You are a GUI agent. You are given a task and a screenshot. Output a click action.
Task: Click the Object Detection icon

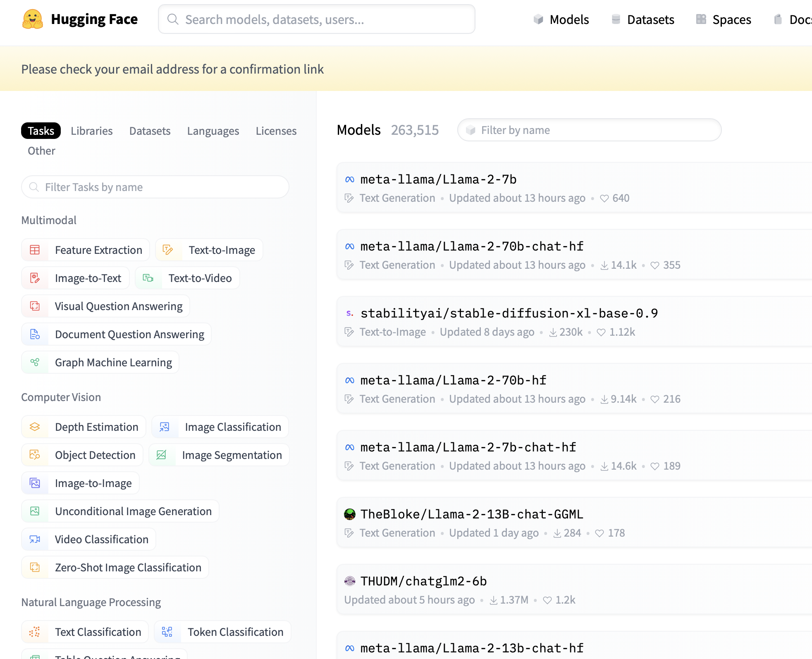point(35,455)
